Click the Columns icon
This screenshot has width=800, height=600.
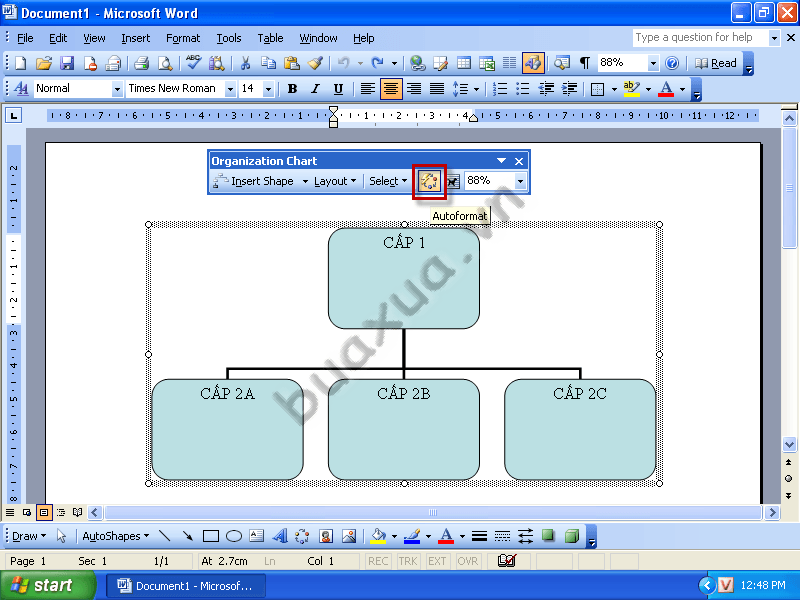509,63
